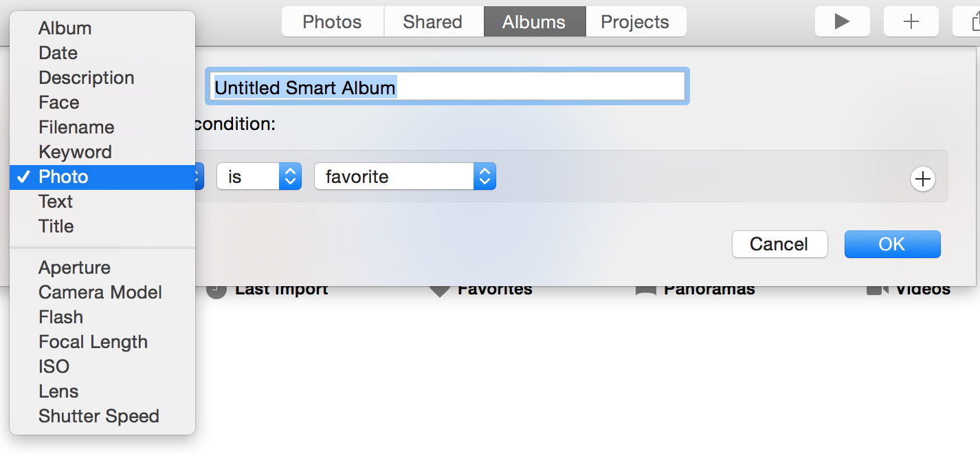Open the "is" operator dropdown
Viewport: 980px width, 454px height.
pyautogui.click(x=259, y=177)
